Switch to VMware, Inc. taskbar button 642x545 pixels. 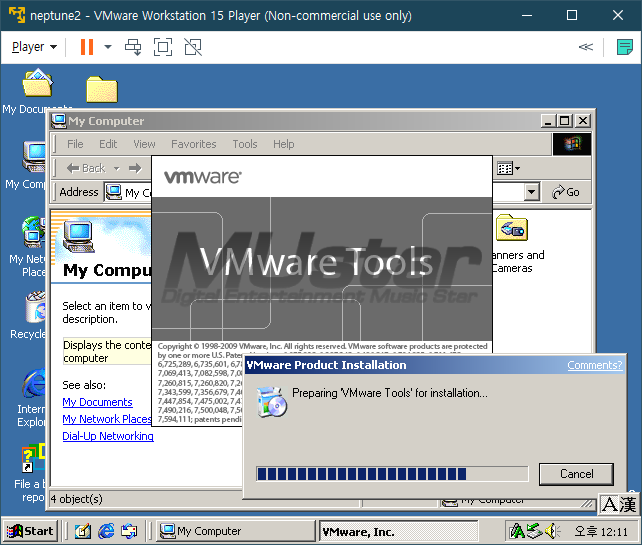pos(398,531)
